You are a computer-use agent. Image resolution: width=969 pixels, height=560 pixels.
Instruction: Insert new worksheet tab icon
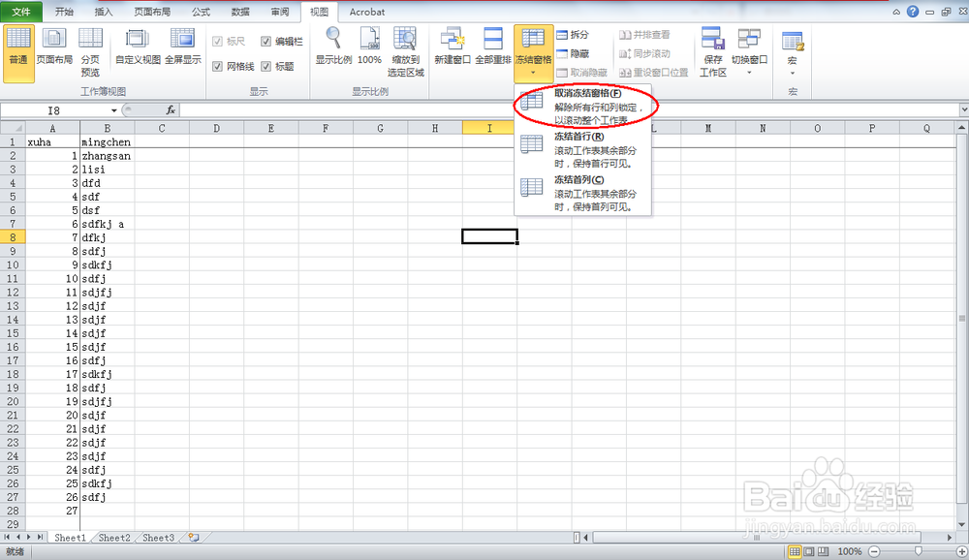pos(194,538)
